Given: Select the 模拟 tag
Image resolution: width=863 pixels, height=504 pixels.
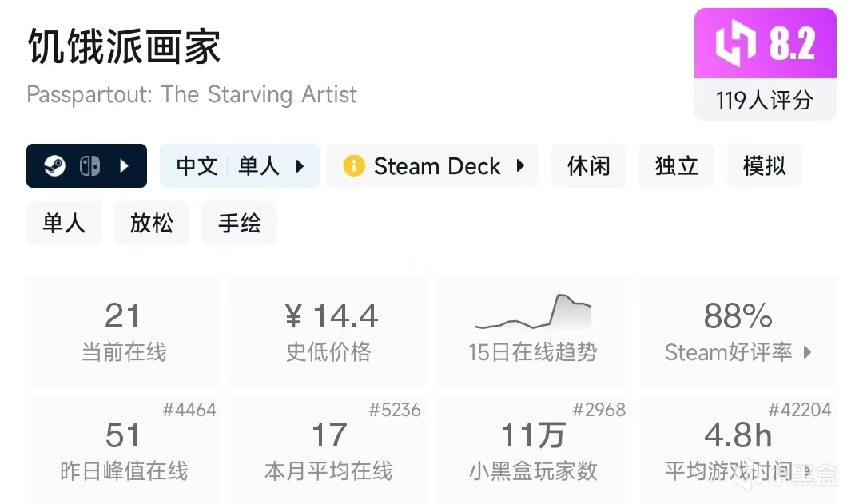Looking at the screenshot, I should coord(765,166).
